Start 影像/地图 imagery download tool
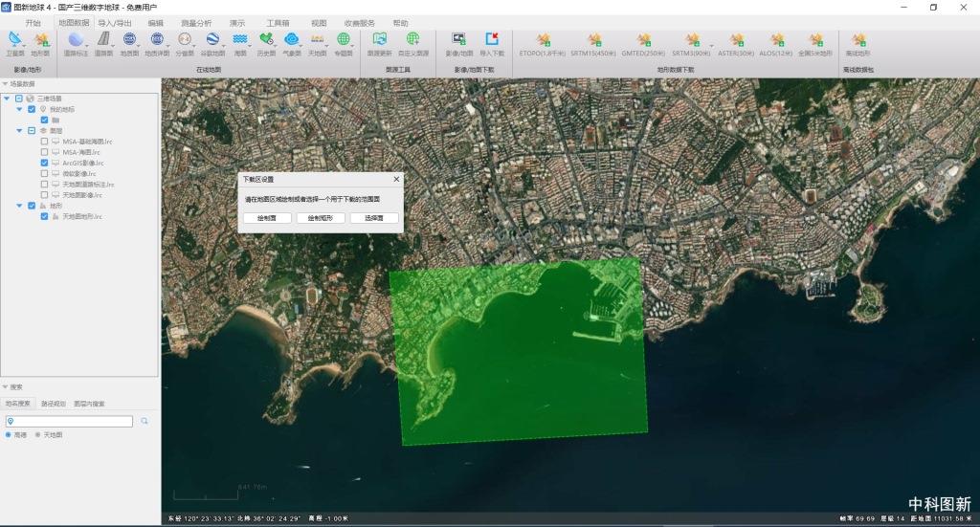The height and width of the screenshot is (527, 980). point(458,39)
